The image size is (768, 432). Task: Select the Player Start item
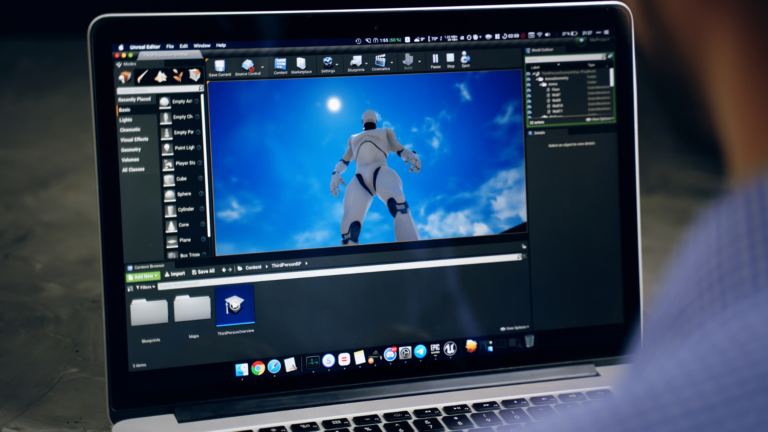182,164
